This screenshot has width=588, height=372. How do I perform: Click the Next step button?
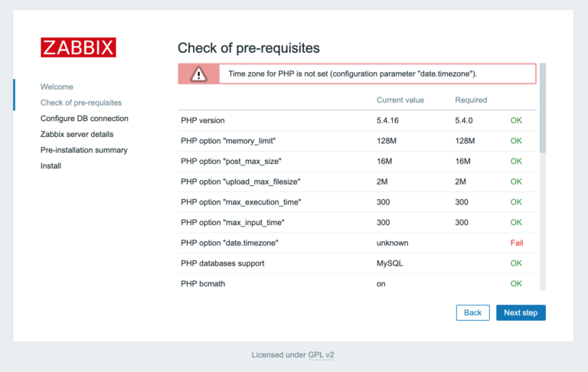[x=521, y=312]
